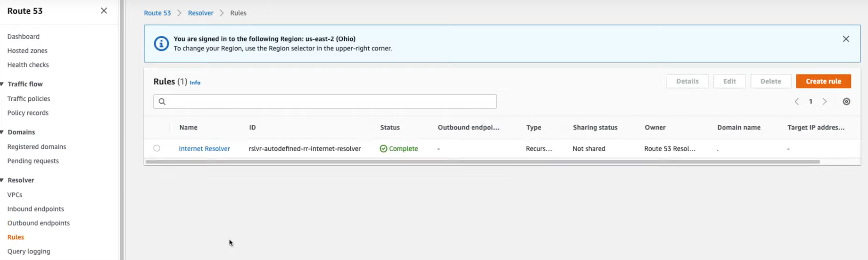Open VPCs under Resolver
This screenshot has width=868, height=260.
coord(15,195)
